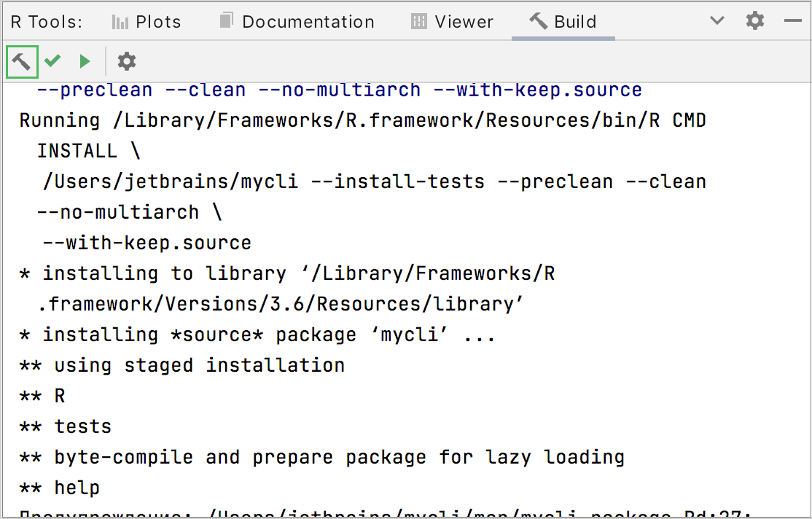Select the Build hammer icon on the toolbar
Screen dimensions: 812x519
coord(21,61)
